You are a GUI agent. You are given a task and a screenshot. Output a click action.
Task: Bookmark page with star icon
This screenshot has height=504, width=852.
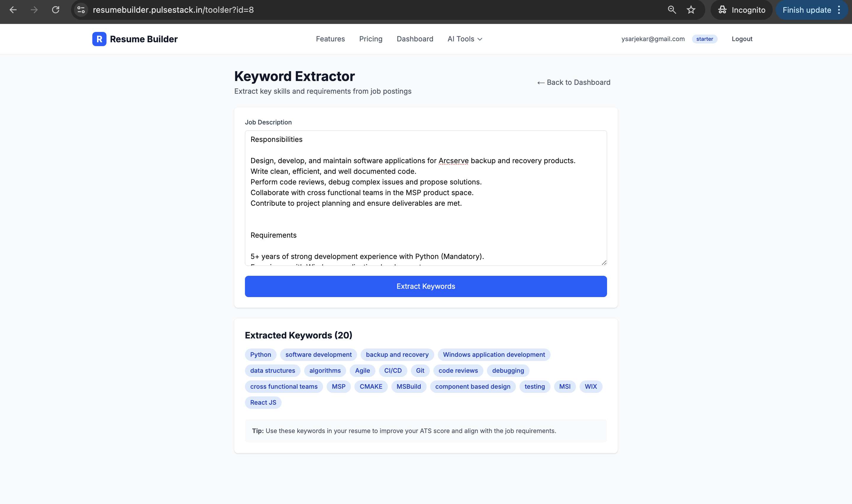click(x=691, y=10)
